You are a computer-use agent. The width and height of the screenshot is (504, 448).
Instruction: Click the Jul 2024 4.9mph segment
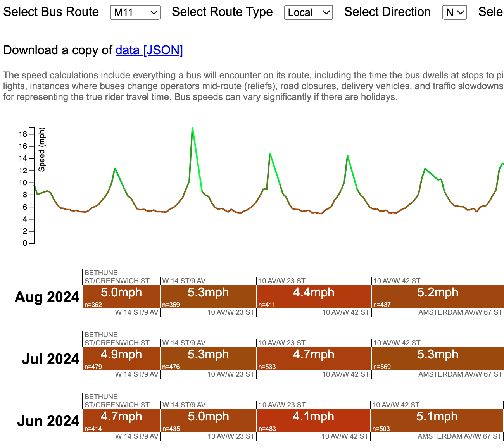click(x=121, y=359)
